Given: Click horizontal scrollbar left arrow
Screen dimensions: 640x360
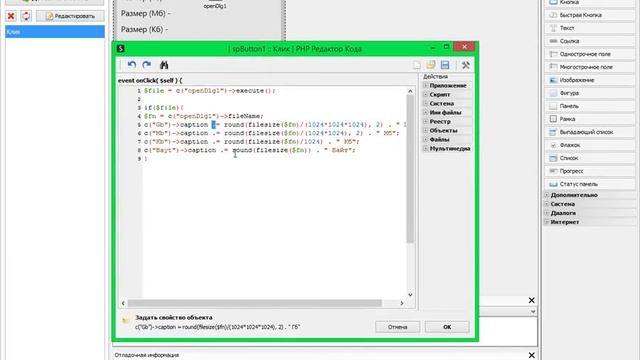Looking at the screenshot, I should click(x=123, y=303).
